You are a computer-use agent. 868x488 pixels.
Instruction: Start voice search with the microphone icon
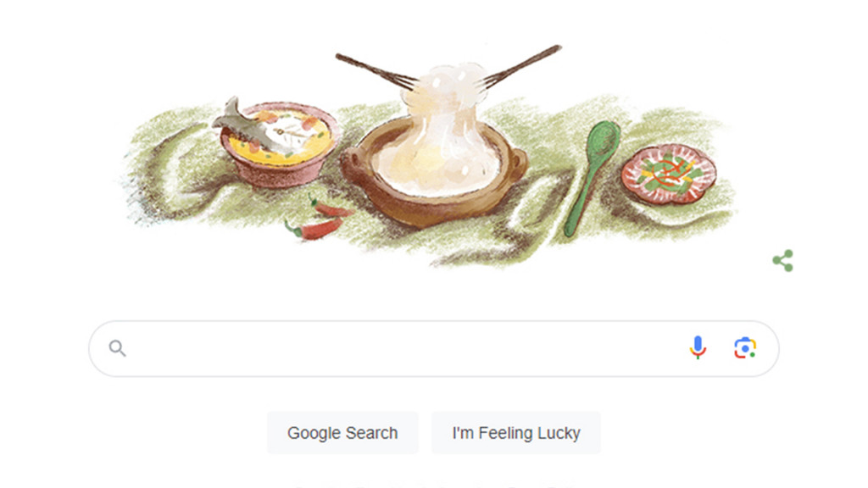click(698, 348)
